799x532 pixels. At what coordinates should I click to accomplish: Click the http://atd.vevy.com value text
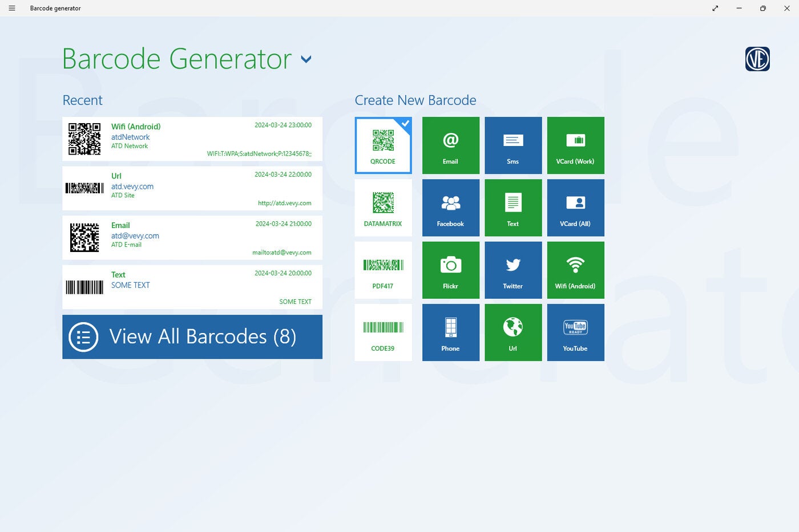pos(284,203)
